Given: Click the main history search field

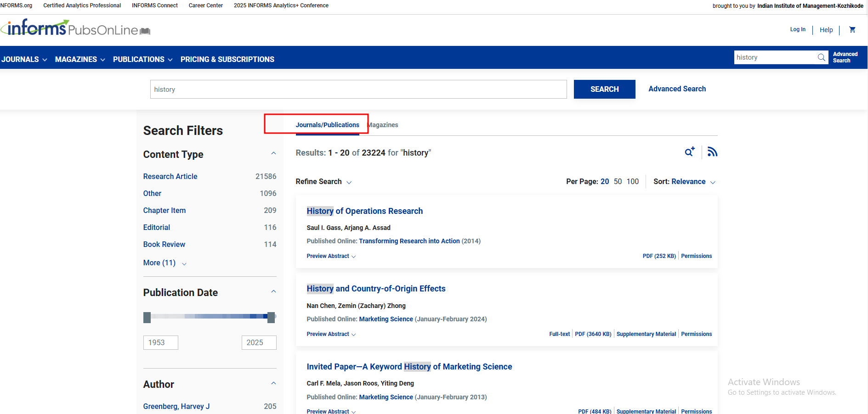Looking at the screenshot, I should [x=358, y=90].
